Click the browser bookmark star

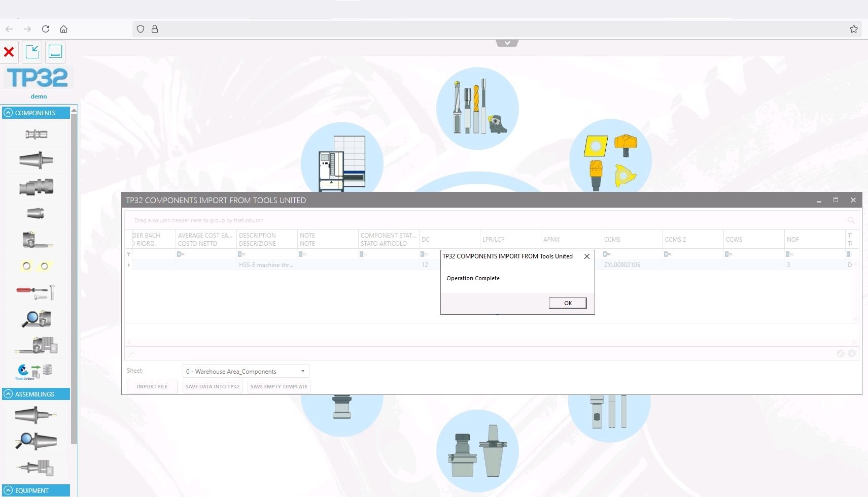pyautogui.click(x=854, y=29)
